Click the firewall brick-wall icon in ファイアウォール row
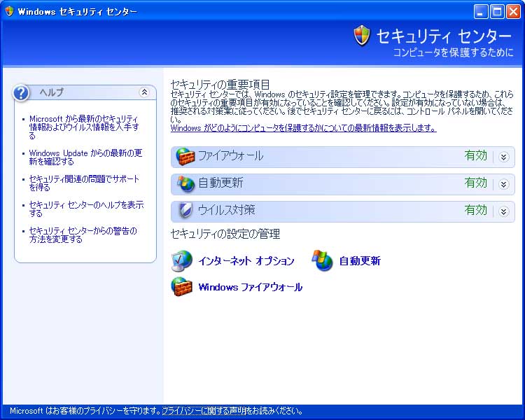Viewport: 525px width, 420px height. pos(185,156)
